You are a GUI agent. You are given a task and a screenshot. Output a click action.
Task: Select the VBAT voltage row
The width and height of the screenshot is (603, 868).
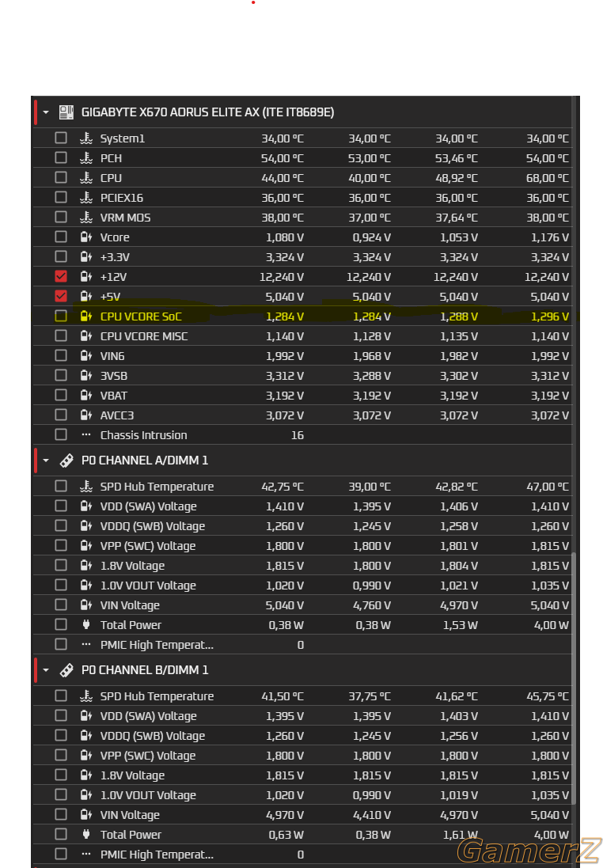302,396
